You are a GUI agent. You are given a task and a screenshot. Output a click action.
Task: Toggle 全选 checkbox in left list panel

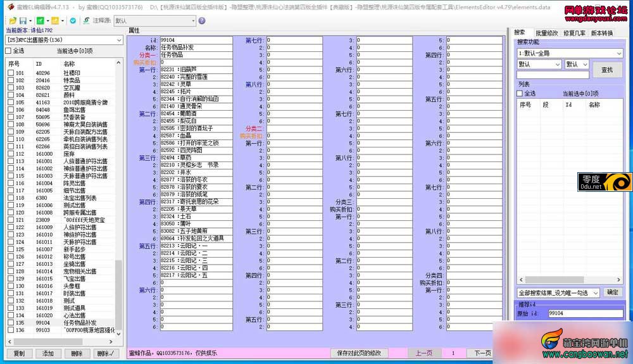pos(8,51)
